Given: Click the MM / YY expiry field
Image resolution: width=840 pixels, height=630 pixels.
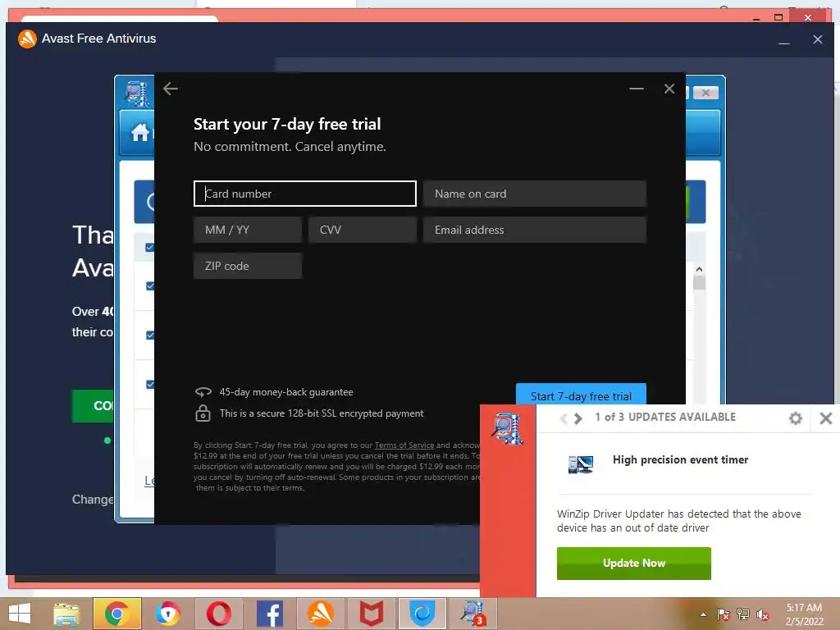Looking at the screenshot, I should (248, 230).
